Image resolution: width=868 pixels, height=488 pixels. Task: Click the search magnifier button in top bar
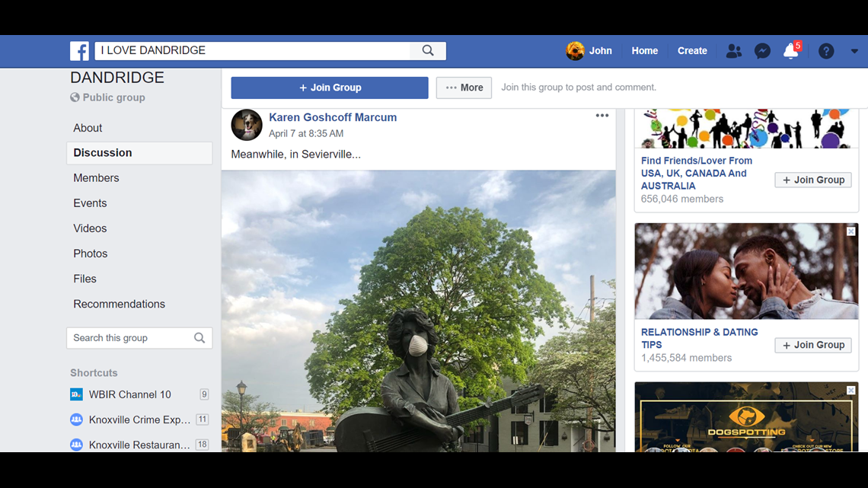point(428,50)
